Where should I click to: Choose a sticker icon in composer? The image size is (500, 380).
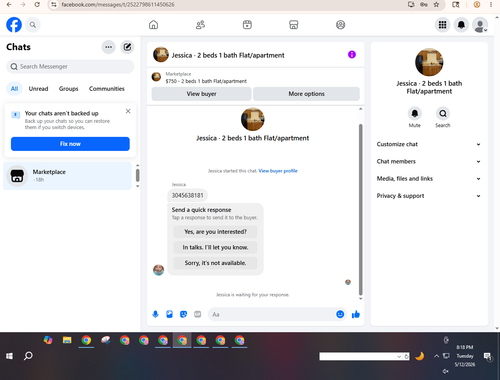[183, 314]
